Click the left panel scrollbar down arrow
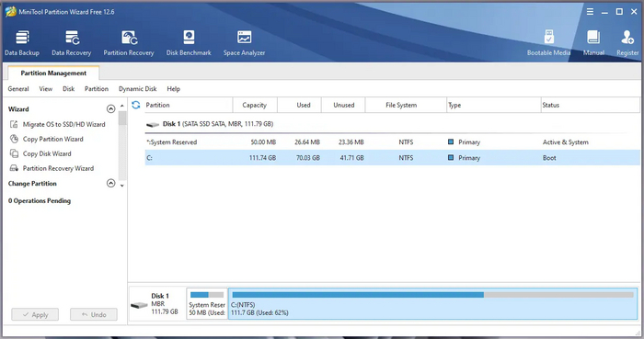Image resolution: width=644 pixels, height=339 pixels. tap(122, 186)
